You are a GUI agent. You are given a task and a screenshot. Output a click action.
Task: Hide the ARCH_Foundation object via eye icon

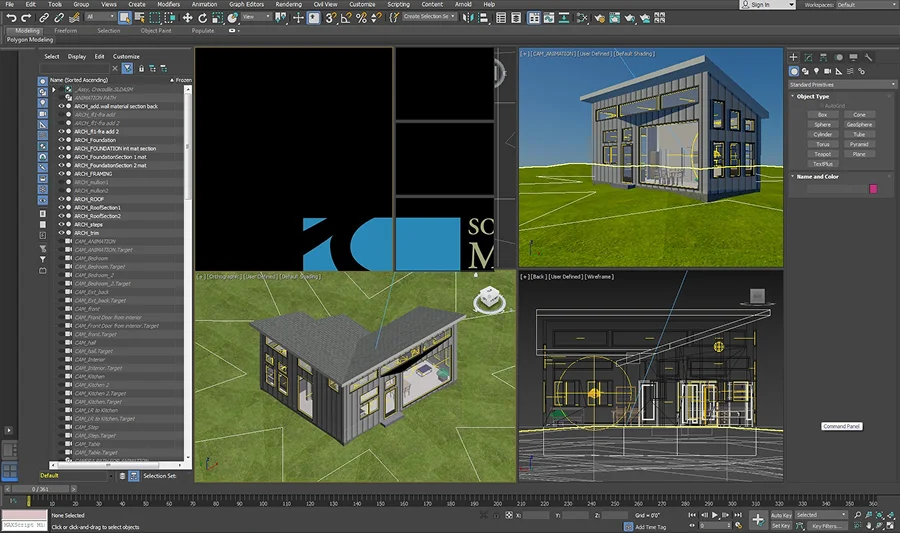coord(61,140)
